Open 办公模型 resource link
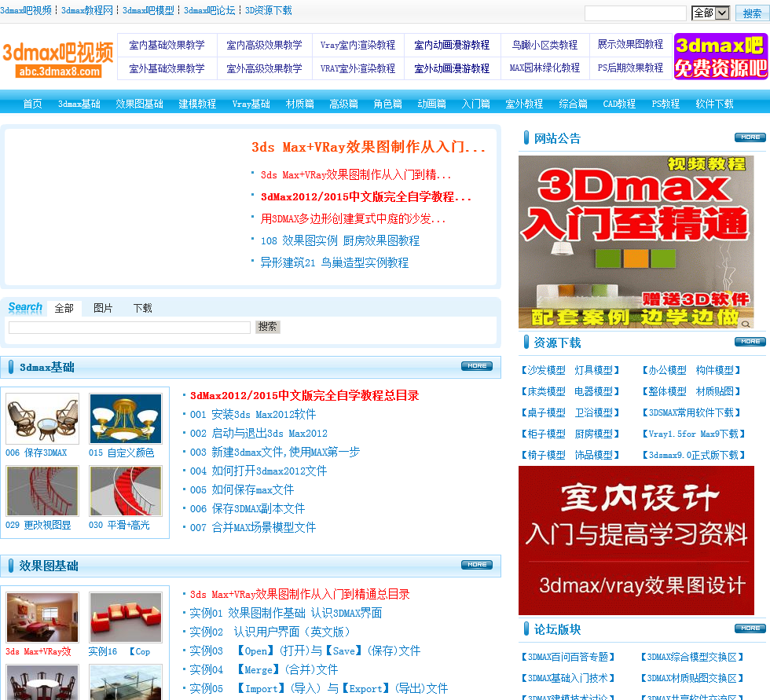This screenshot has width=770, height=700. tap(667, 370)
